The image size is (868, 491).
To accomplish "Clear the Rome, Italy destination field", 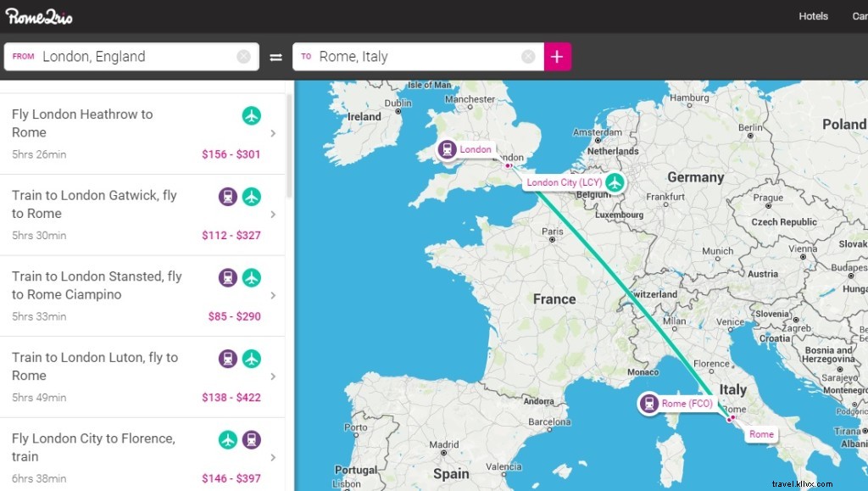I will point(528,56).
